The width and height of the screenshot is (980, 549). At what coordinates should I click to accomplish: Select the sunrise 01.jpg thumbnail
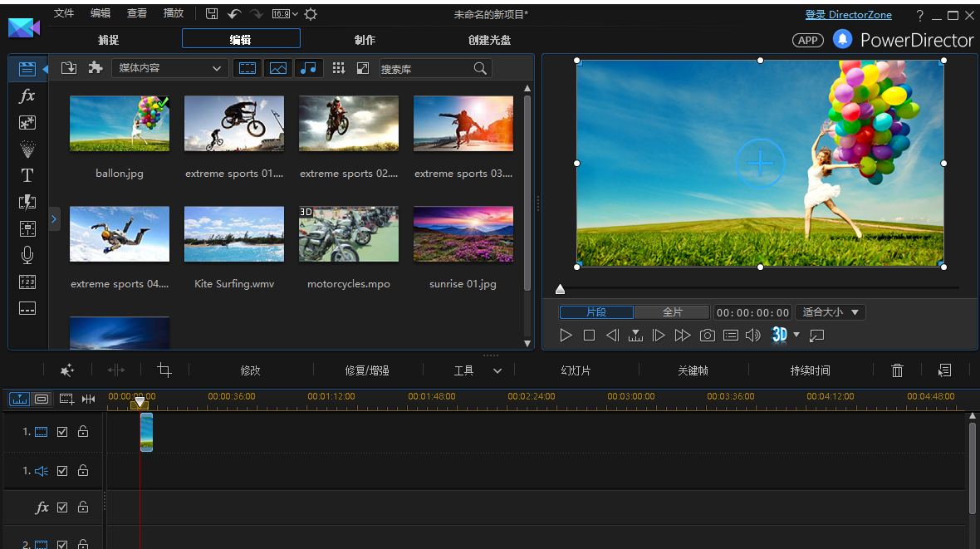click(x=463, y=234)
